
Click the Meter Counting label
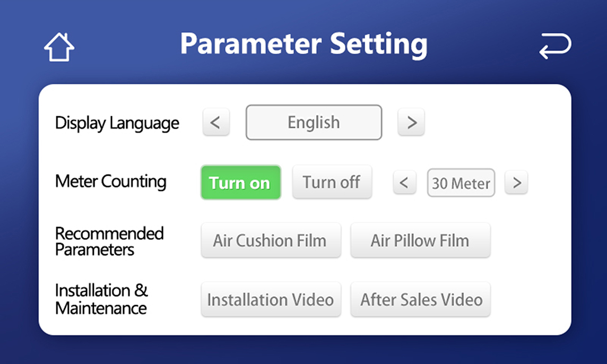click(110, 181)
